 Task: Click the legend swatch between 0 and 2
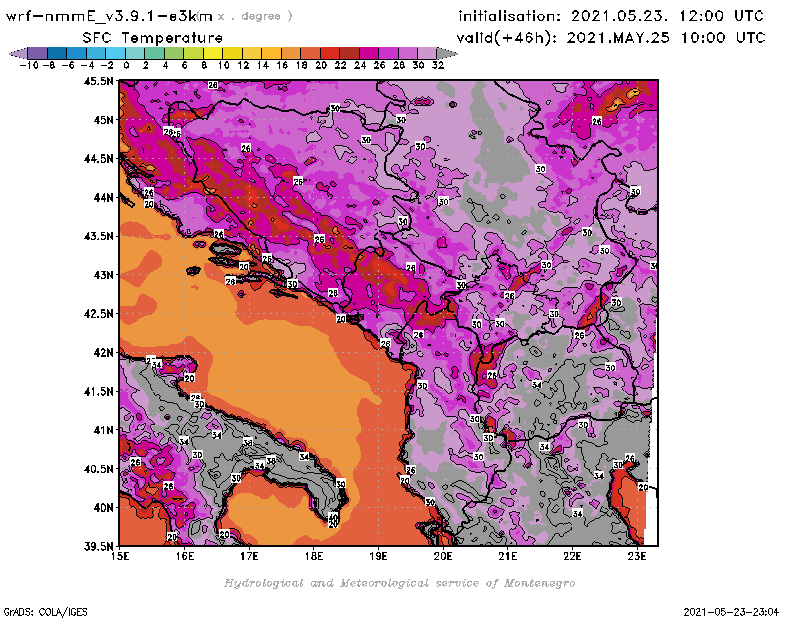[135, 53]
